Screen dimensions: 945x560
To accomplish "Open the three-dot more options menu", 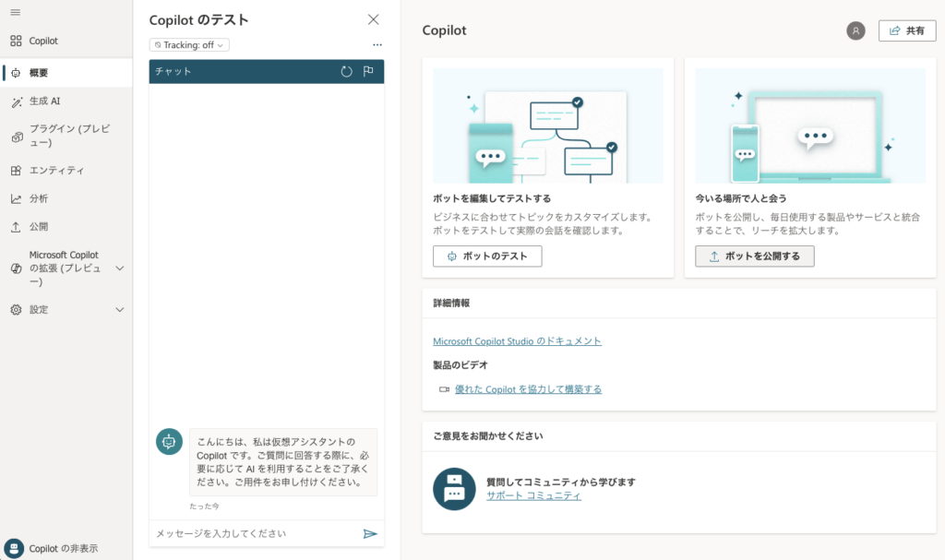I will pos(377,44).
